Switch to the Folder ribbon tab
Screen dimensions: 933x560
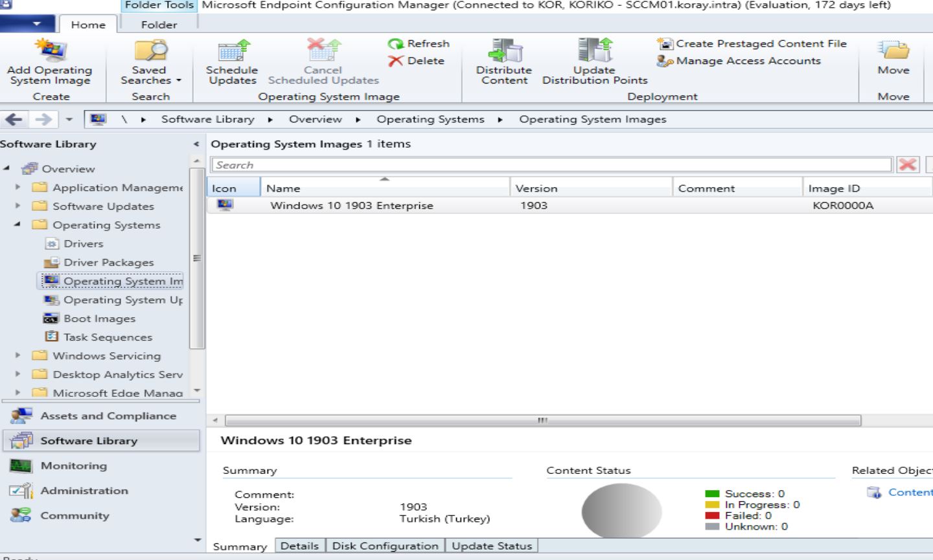[159, 25]
